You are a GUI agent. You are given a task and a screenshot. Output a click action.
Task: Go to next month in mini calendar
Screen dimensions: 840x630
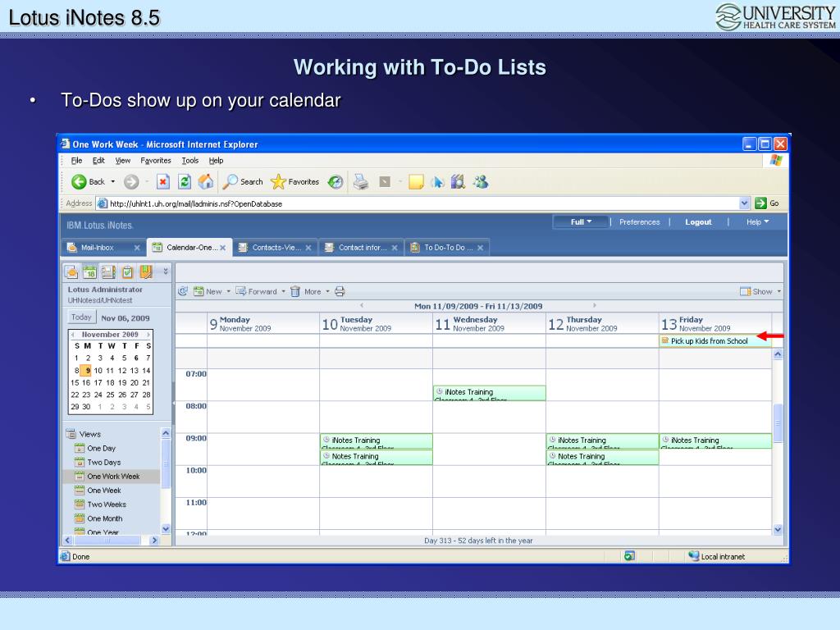(x=148, y=335)
